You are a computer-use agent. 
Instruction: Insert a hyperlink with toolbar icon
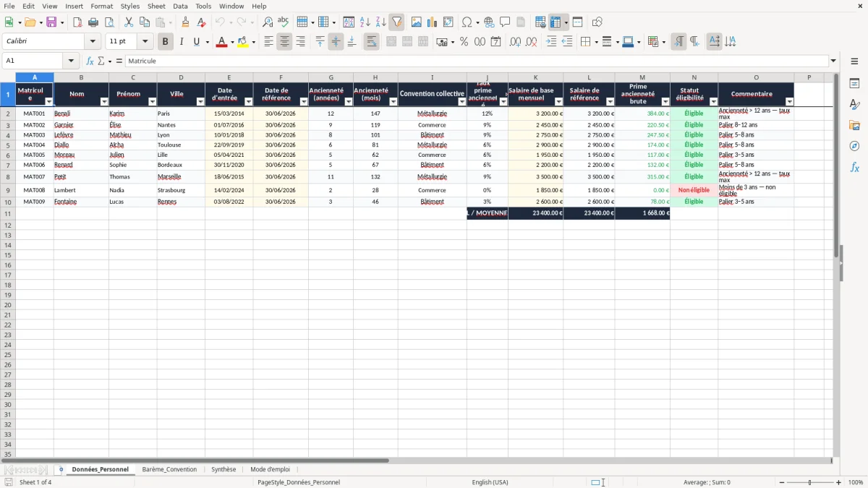[x=489, y=22]
